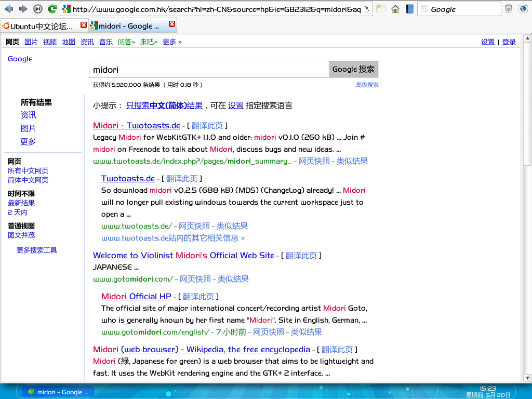Open Midori (web browser) - Wikipedia result

202,350
